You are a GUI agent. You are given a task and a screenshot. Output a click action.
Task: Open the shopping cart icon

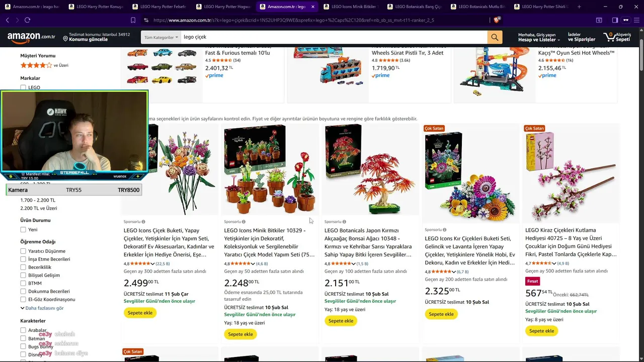click(x=609, y=37)
